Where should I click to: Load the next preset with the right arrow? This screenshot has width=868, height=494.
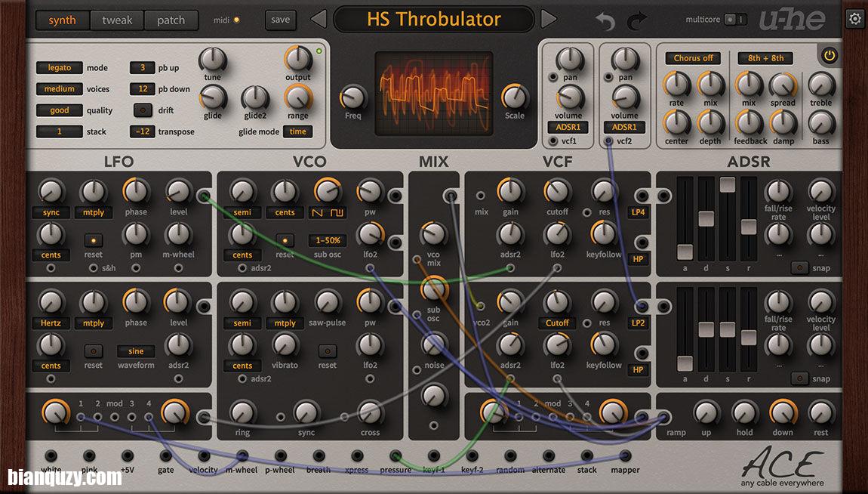pos(548,20)
